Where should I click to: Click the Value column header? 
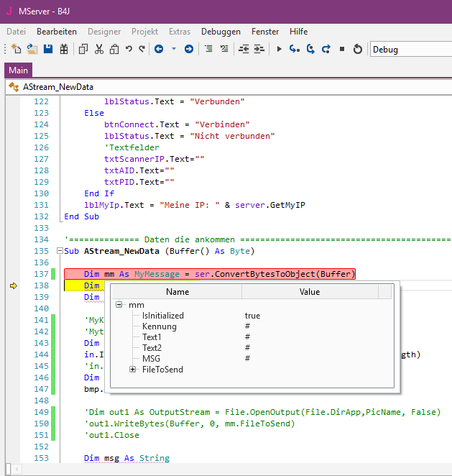point(309,292)
